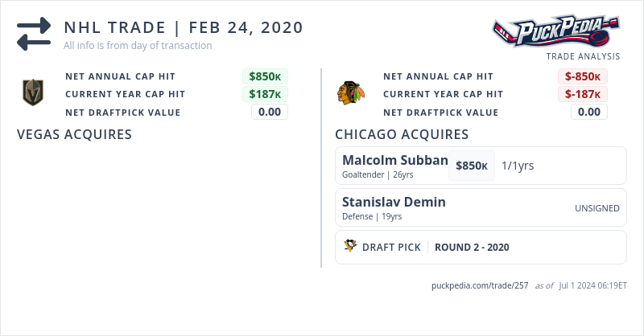Open Stanislav Demin player name
The height and width of the screenshot is (336, 644).
(394, 202)
